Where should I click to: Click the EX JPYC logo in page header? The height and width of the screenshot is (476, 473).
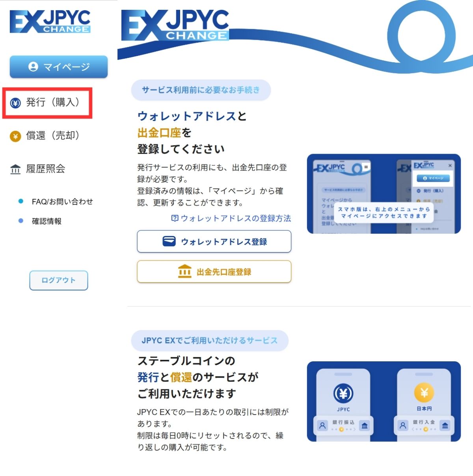173,24
